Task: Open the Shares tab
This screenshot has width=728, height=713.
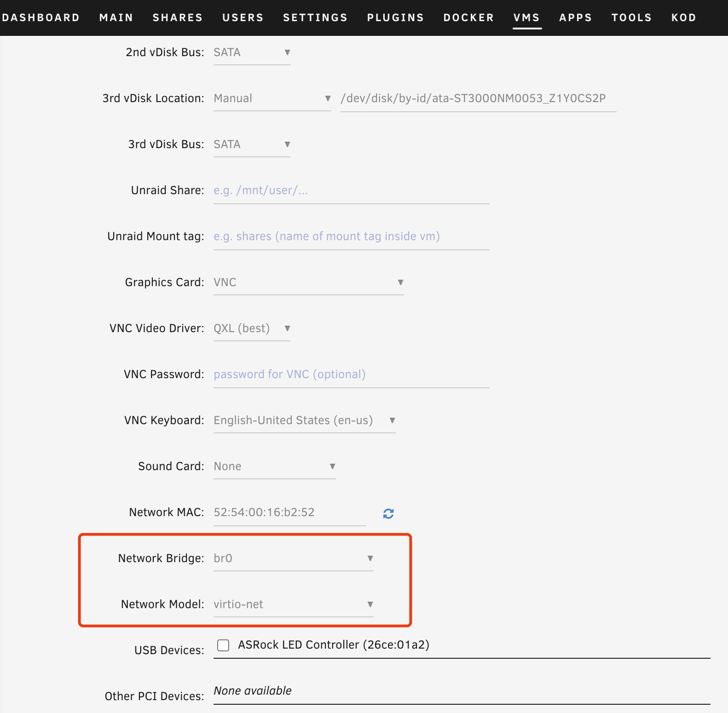Action: point(178,17)
